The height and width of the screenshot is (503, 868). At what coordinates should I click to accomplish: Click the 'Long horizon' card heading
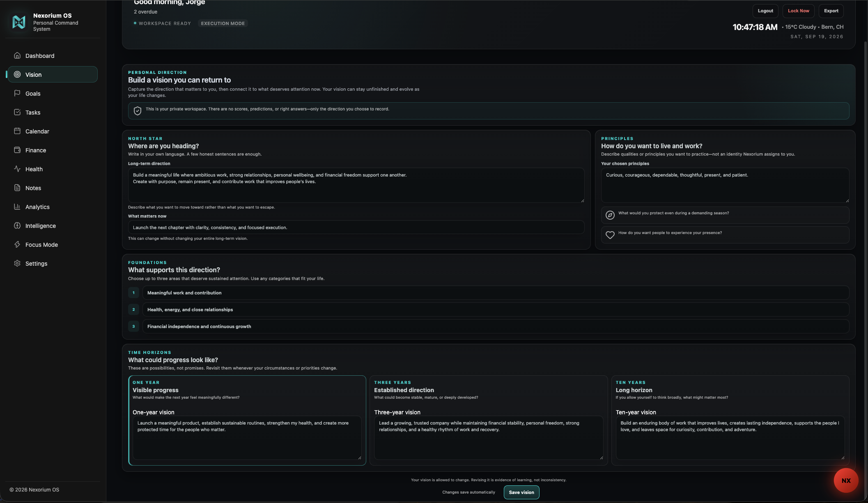(x=634, y=390)
